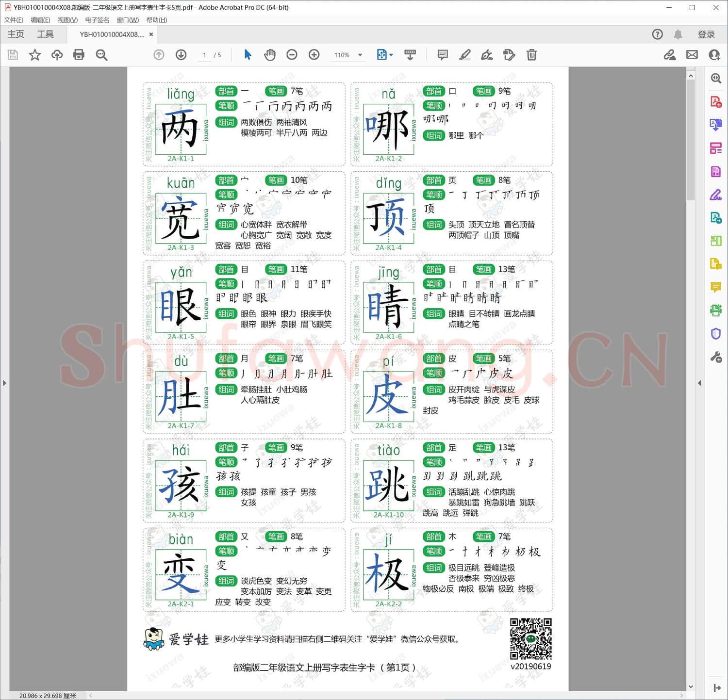The width and height of the screenshot is (728, 700).
Task: Close the YBH010010004X08 document tab
Action: (151, 34)
